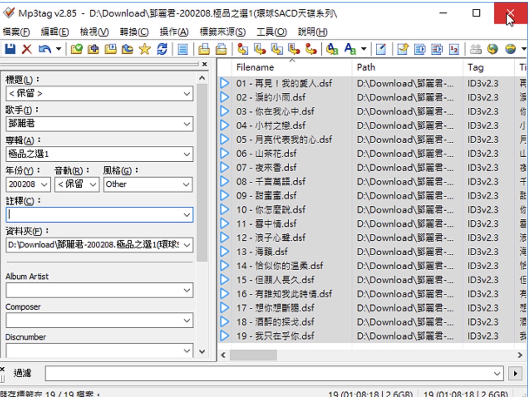Expand the Discnumber combo box
This screenshot has height=397, width=532.
pos(187,351)
